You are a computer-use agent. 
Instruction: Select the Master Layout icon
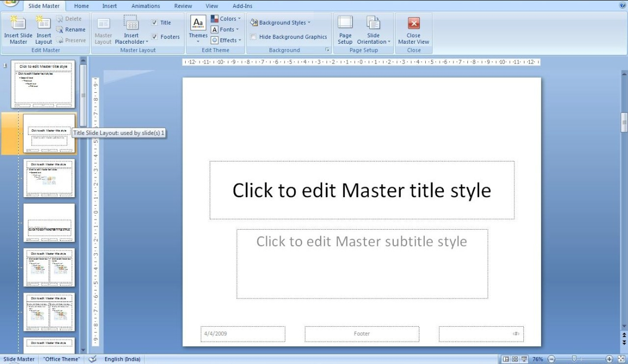point(103,29)
